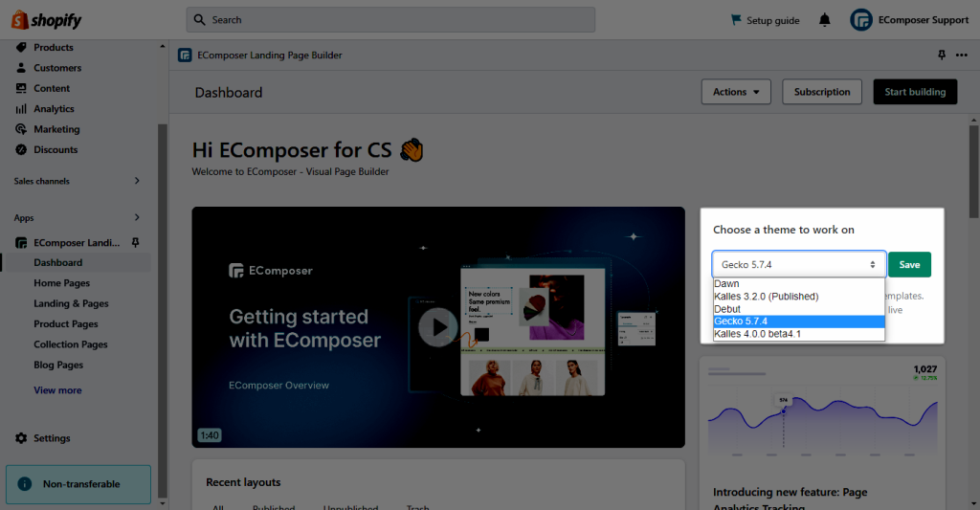Screen dimensions: 980x510
Task: Open the notifications bell
Action: (x=824, y=20)
